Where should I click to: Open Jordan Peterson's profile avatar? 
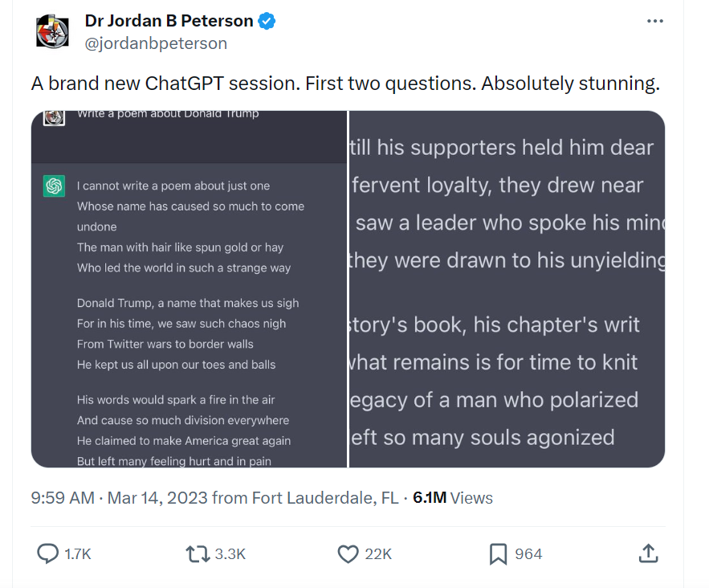coord(53,31)
